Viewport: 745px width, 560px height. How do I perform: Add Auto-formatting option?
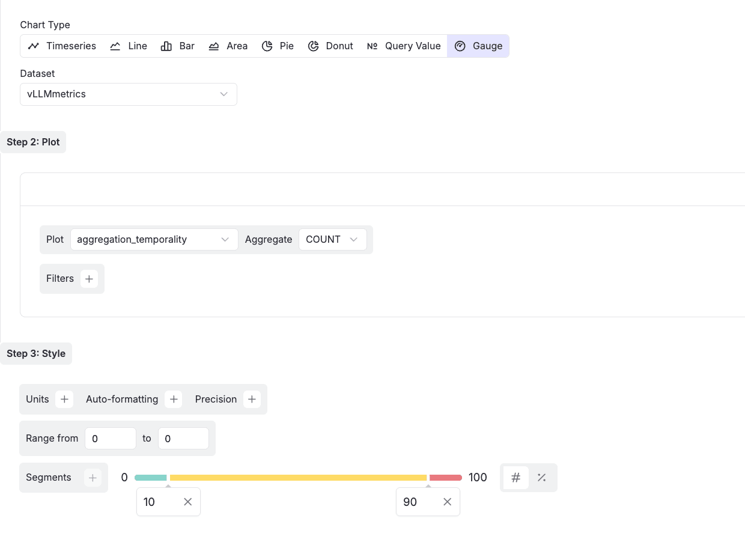[174, 400]
